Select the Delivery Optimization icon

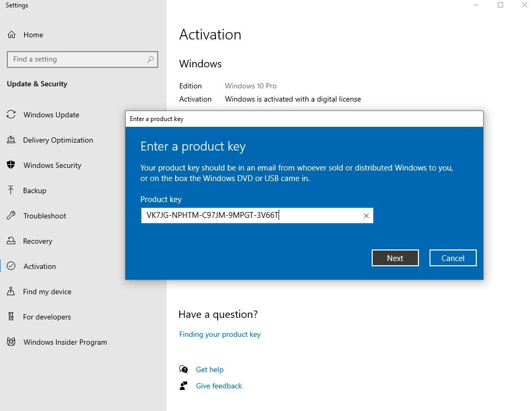[12, 140]
